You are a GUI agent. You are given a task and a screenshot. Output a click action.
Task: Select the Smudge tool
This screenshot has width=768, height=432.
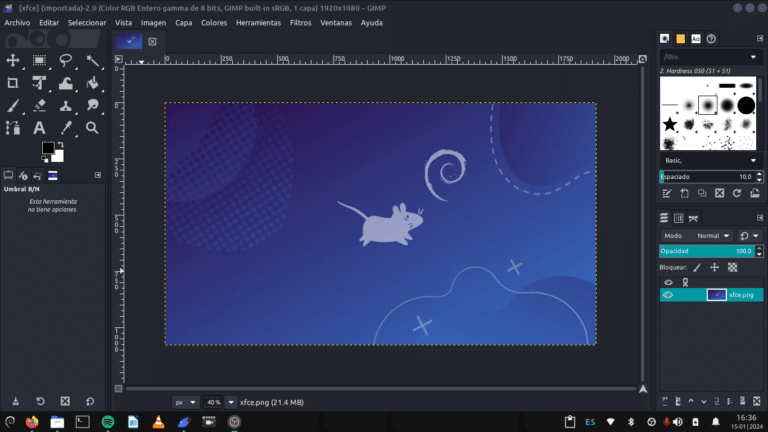click(x=92, y=105)
